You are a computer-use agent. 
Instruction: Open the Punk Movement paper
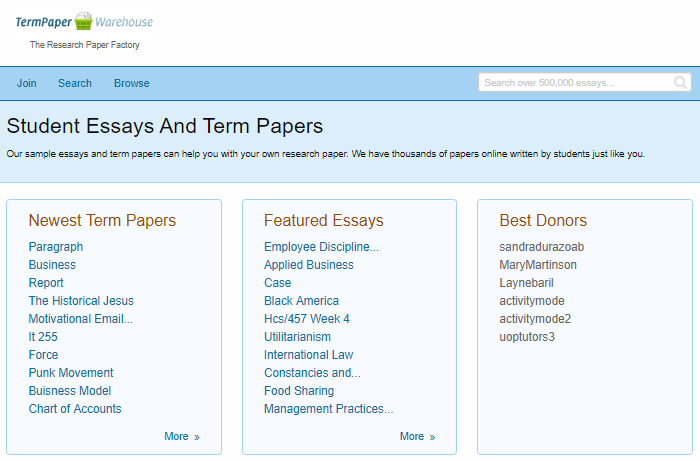[71, 373]
